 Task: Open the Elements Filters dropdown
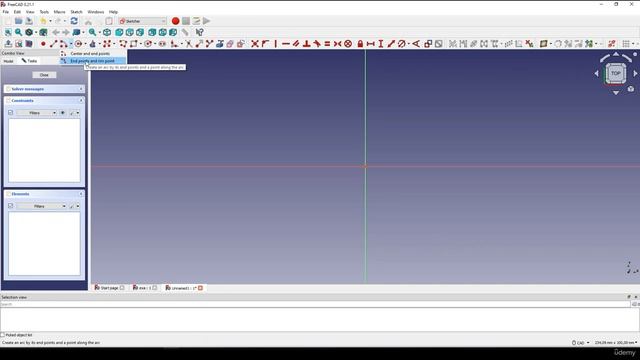pos(41,206)
